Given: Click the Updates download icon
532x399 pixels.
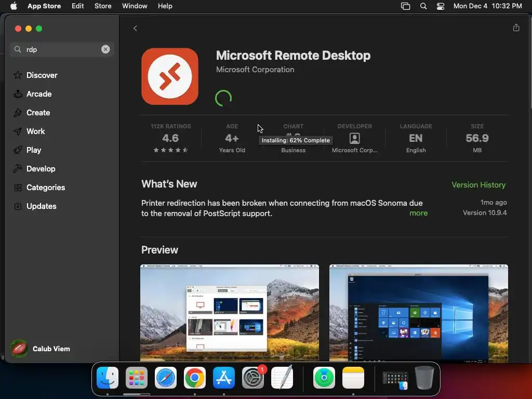Looking at the screenshot, I should (18, 206).
